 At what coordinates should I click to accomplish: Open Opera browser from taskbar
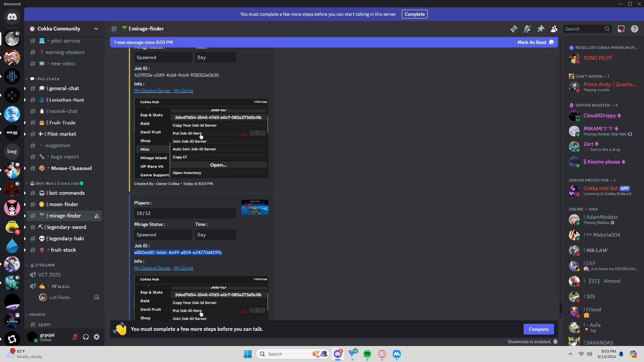tap(382, 354)
